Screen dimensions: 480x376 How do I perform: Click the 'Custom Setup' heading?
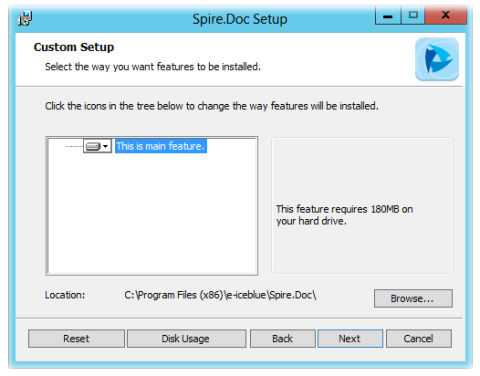click(x=74, y=47)
